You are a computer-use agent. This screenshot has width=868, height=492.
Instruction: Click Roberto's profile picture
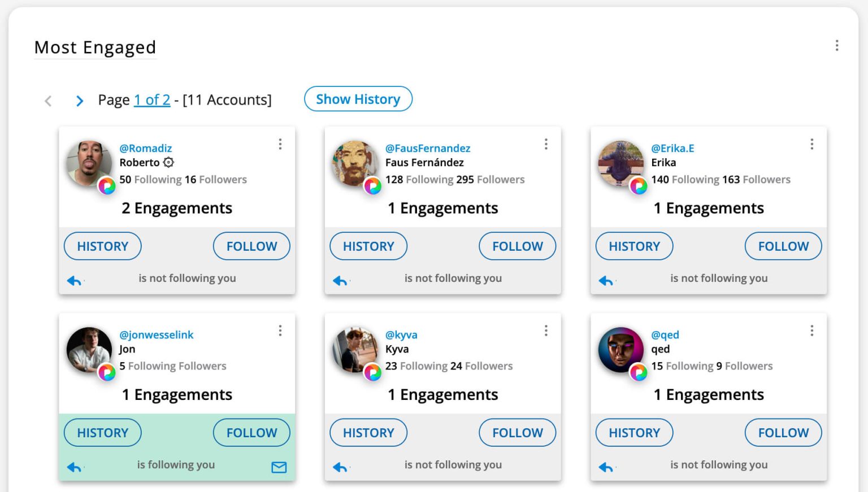coord(89,163)
